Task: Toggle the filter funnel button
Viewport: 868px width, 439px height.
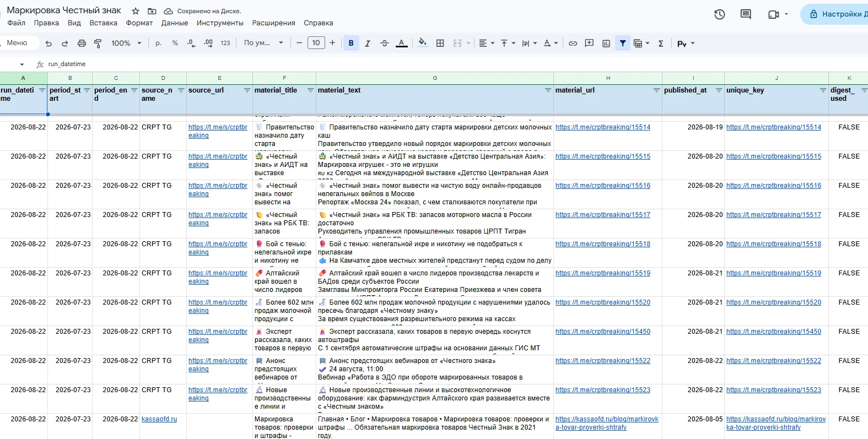Action: click(623, 43)
